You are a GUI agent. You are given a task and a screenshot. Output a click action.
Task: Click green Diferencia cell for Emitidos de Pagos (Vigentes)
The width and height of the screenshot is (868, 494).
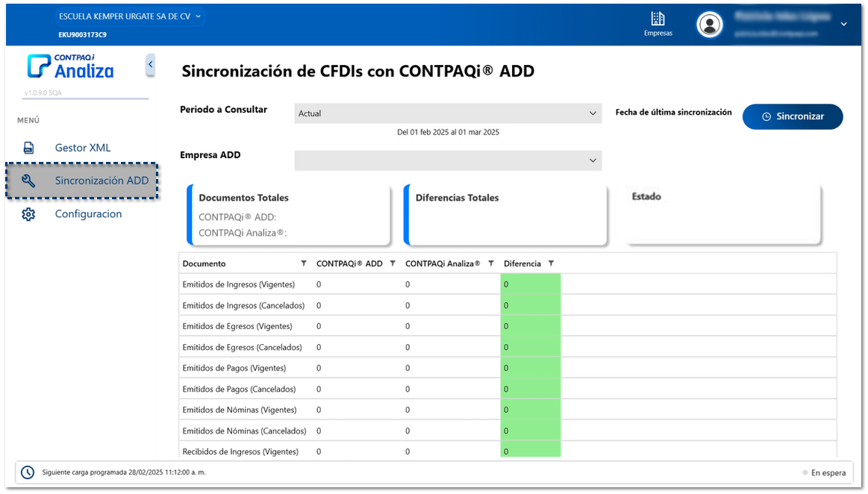click(531, 368)
